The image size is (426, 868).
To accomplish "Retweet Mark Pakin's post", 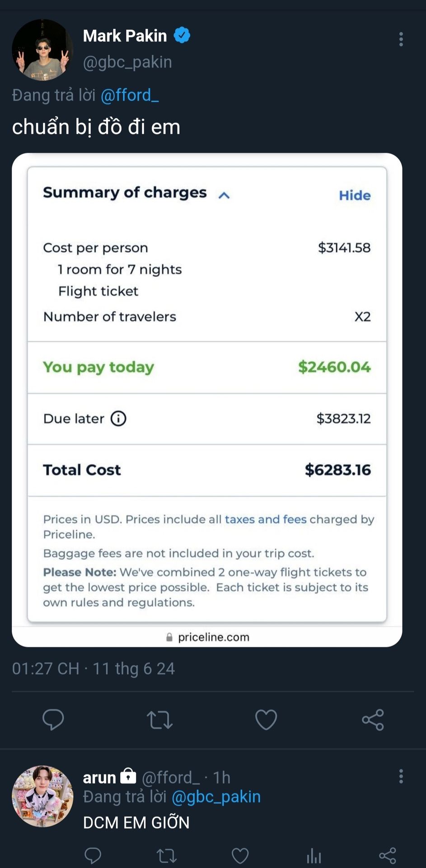I will click(159, 720).
